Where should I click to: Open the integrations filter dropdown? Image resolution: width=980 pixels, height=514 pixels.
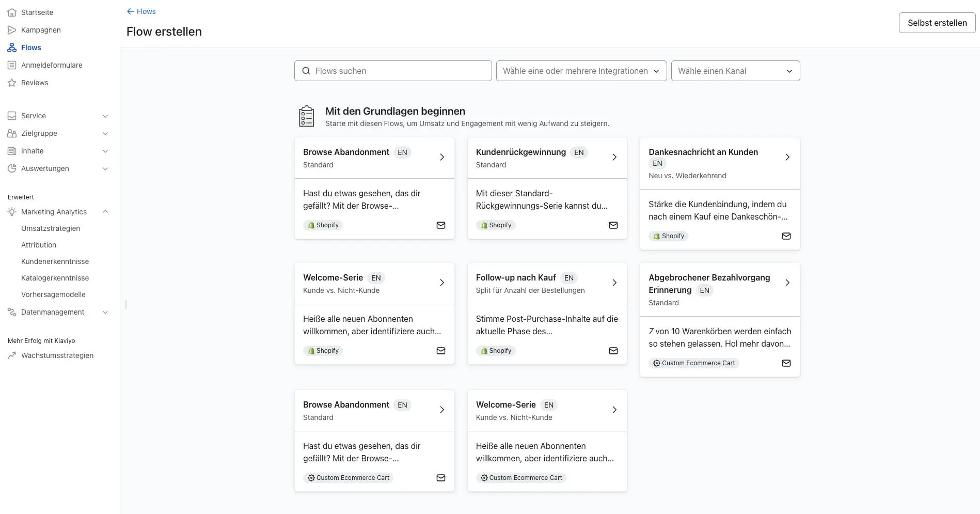click(x=581, y=71)
